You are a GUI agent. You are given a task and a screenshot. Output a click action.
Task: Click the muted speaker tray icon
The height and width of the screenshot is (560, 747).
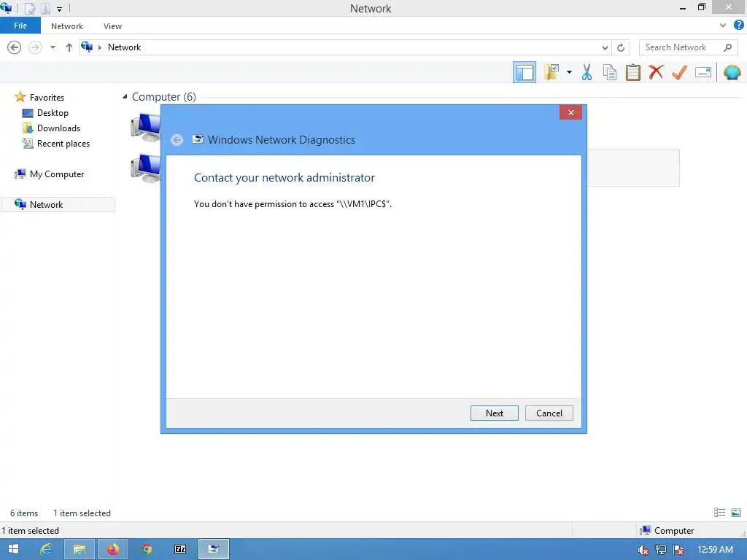[643, 550]
